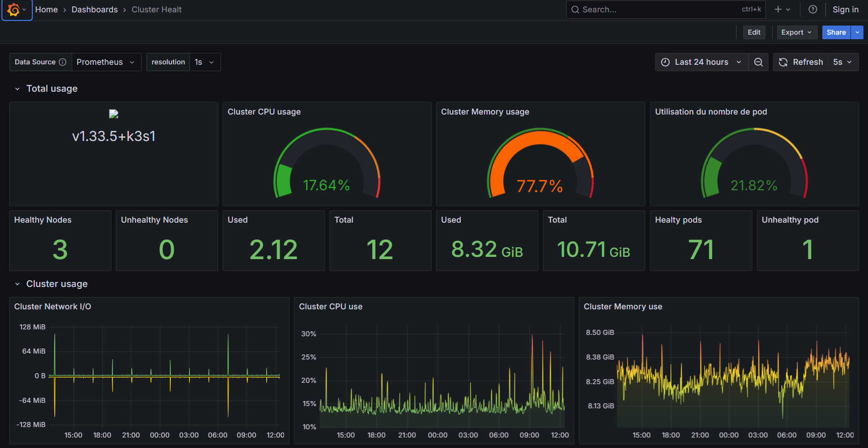Click the 21.82% pod gauge value
Image resolution: width=868 pixels, height=448 pixels.
coord(754,185)
